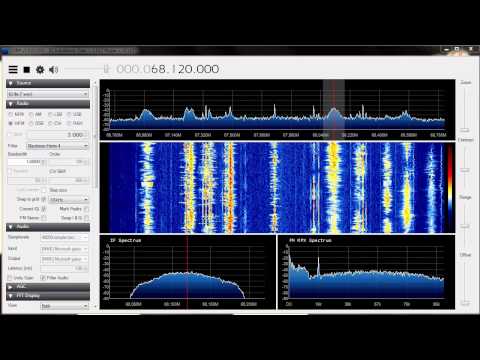The width and height of the screenshot is (480, 360).
Task: Toggle the Lock Carrier checkbox
Action: point(44,190)
